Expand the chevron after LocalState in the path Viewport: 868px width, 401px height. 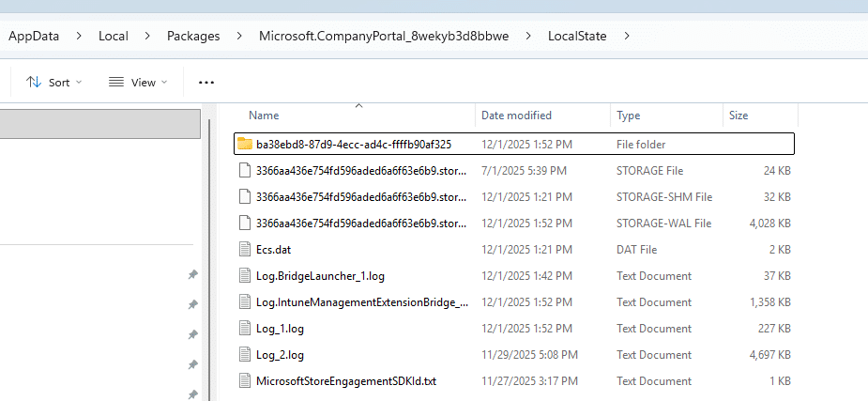(627, 37)
